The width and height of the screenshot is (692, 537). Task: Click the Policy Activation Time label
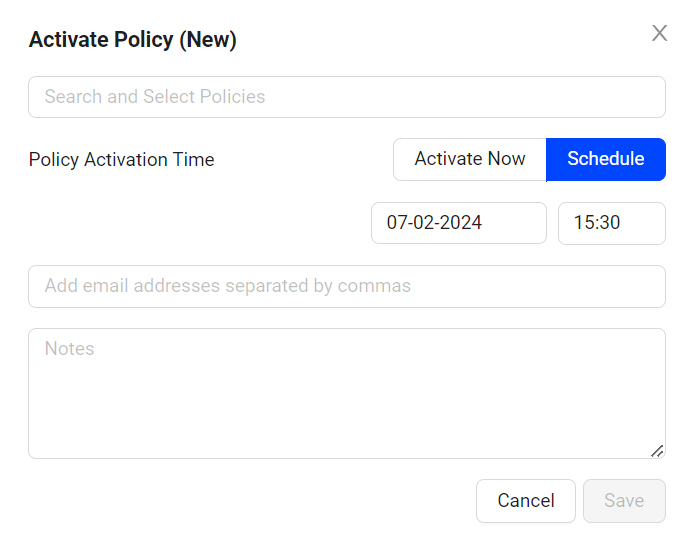pyautogui.click(x=121, y=160)
